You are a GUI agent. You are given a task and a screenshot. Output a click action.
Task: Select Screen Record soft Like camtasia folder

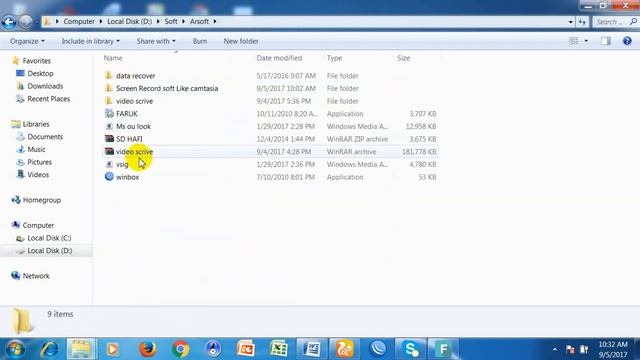[x=167, y=89]
